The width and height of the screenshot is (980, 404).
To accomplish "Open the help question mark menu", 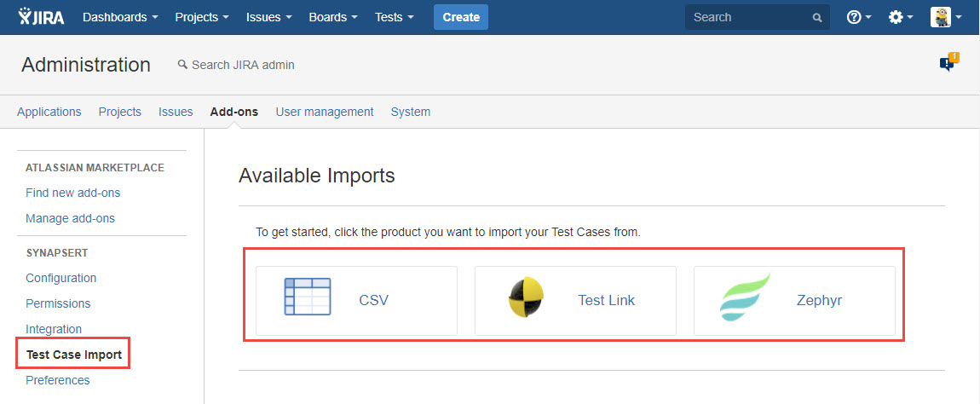I will [858, 17].
